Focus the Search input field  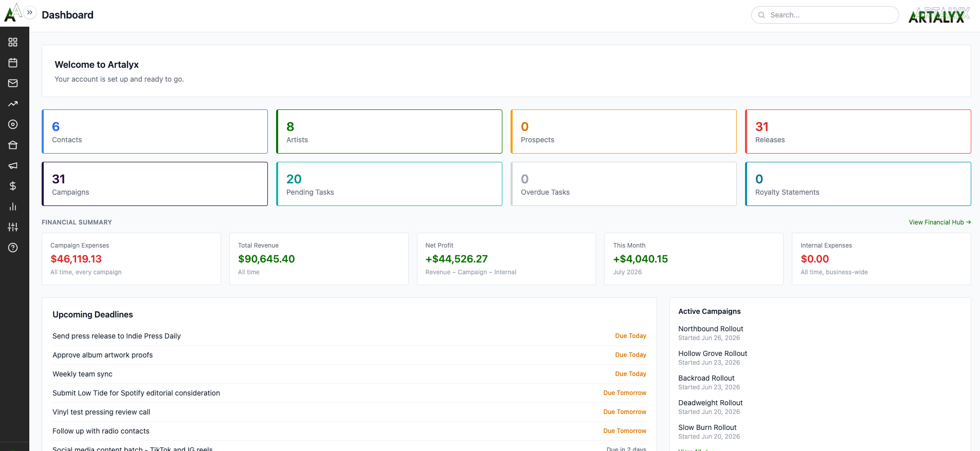(x=825, y=15)
